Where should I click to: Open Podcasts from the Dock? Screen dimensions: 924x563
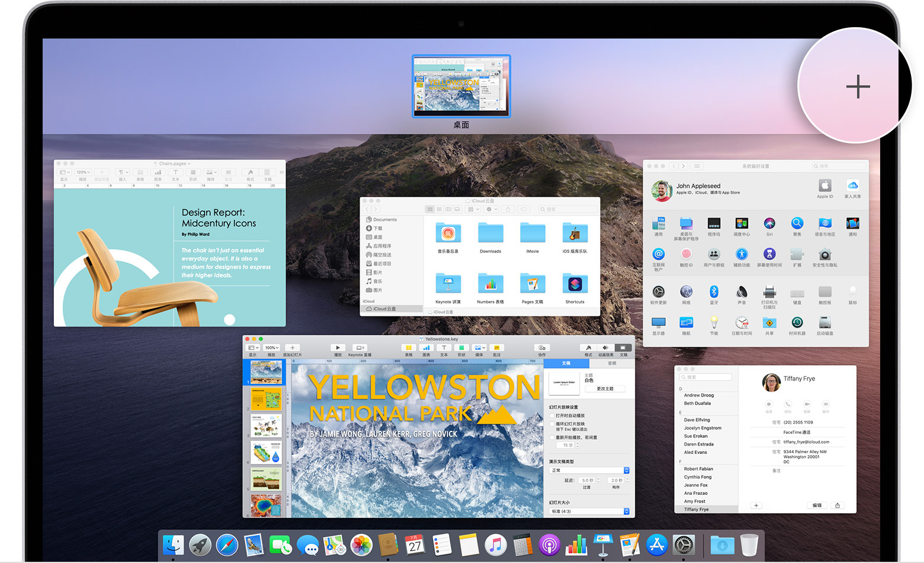pyautogui.click(x=549, y=545)
